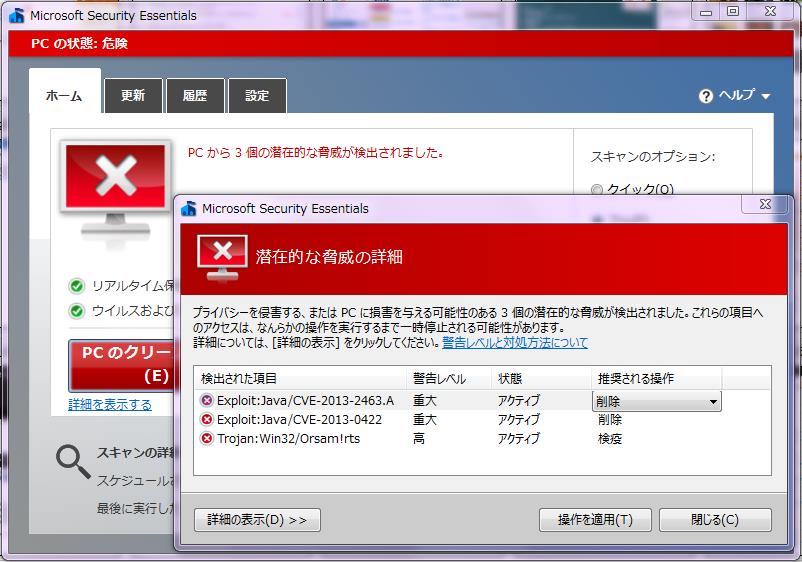This screenshot has height=562, width=802.
Task: Click the 高 alert level cell
Action: pos(419,439)
